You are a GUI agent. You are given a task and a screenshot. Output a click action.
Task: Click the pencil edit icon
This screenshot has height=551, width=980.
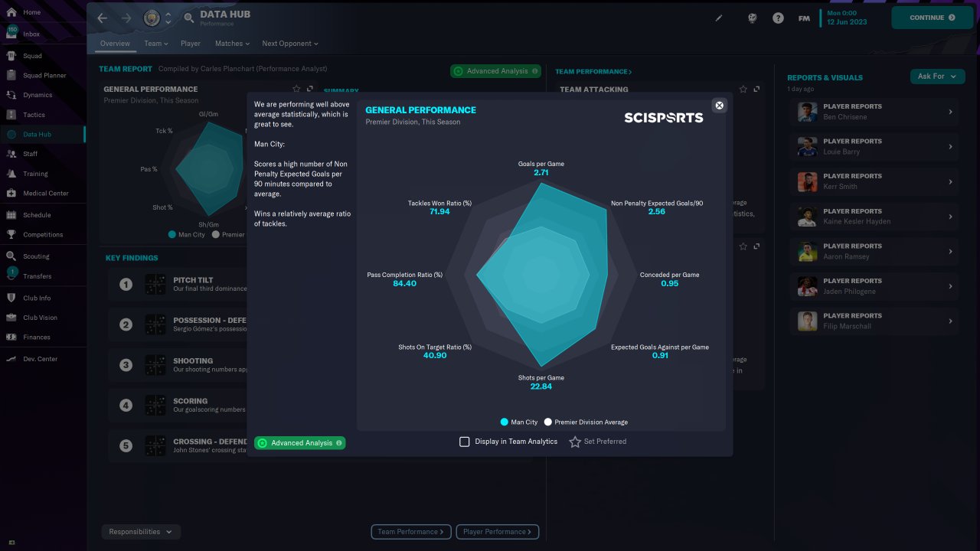[x=719, y=18]
